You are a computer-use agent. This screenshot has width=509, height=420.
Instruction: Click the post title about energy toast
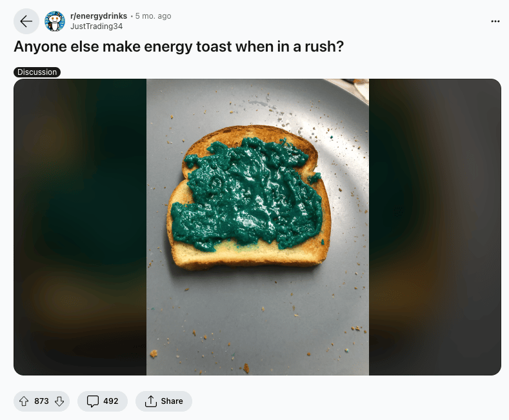click(179, 46)
